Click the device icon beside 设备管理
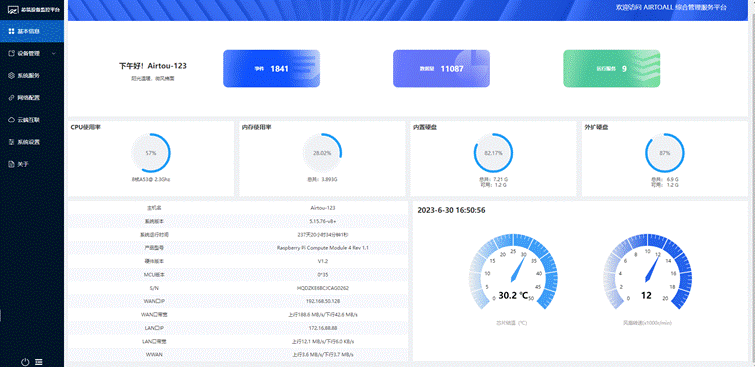755x367 pixels. pos(12,53)
